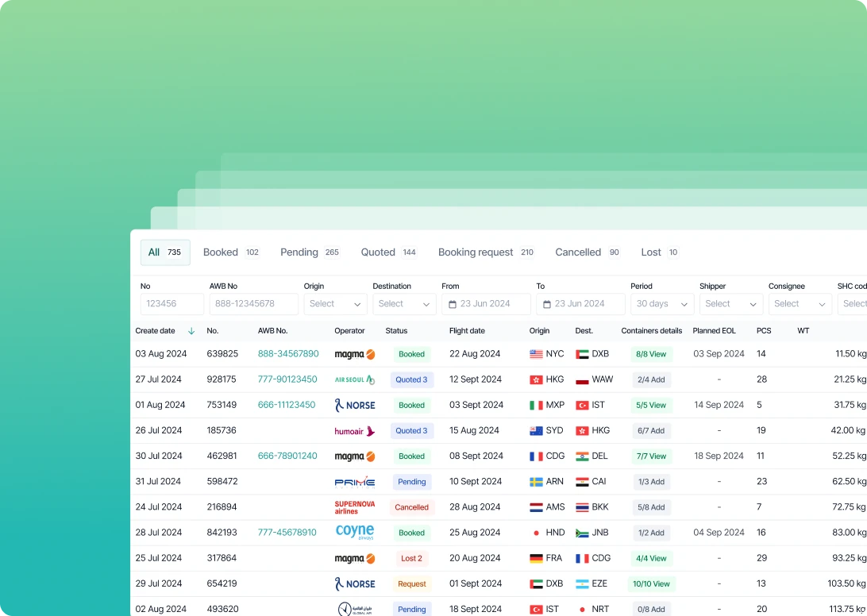This screenshot has width=867, height=616.
Task: Select the AIR SEOUL operator logo
Action: point(354,379)
